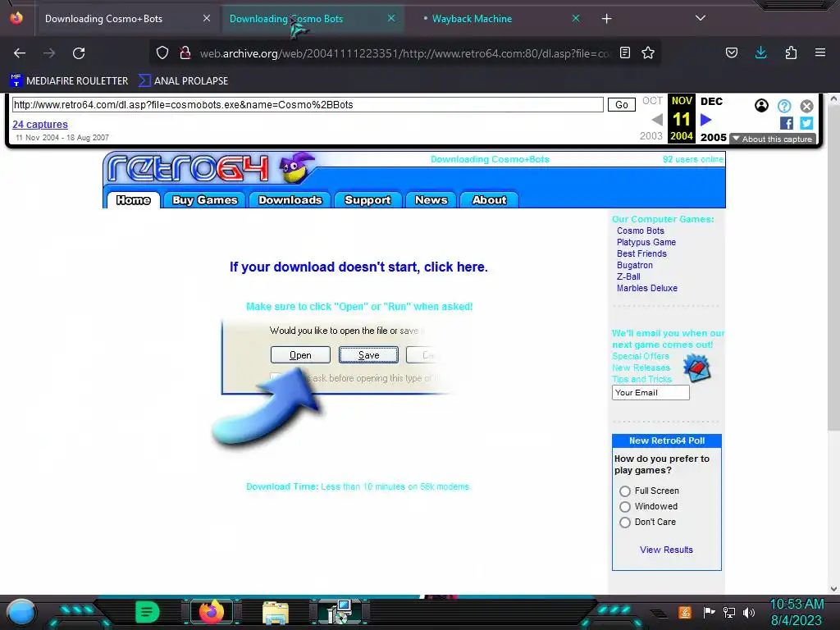Open Platypus Game link

tap(646, 242)
